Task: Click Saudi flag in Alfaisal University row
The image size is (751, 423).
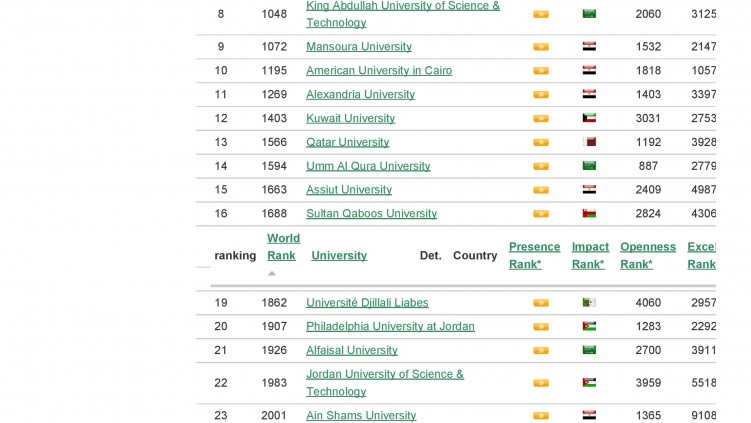Action: 589,350
